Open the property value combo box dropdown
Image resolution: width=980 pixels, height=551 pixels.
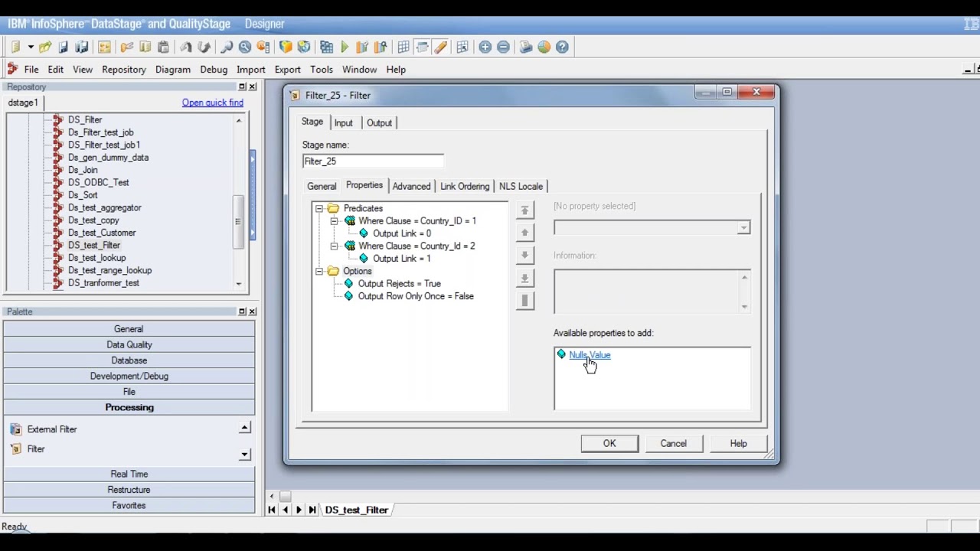743,228
